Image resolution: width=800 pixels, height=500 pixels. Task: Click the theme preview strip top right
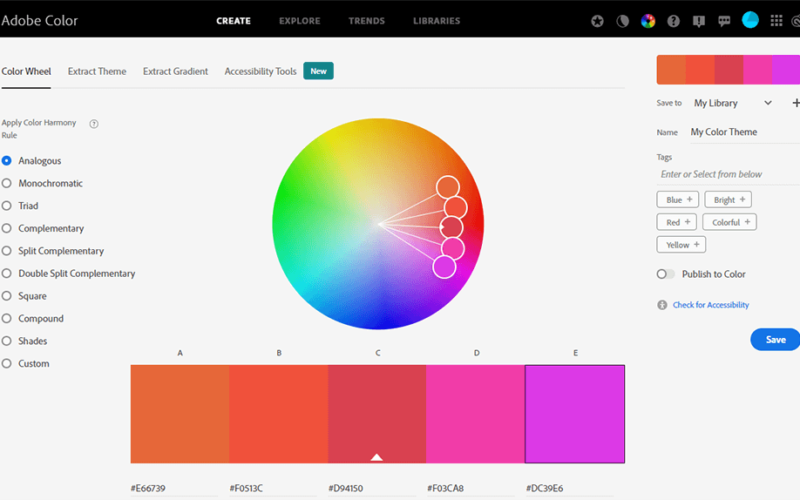728,69
